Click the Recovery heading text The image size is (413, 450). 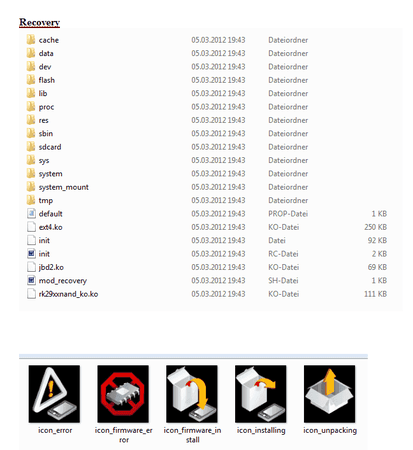[x=39, y=22]
